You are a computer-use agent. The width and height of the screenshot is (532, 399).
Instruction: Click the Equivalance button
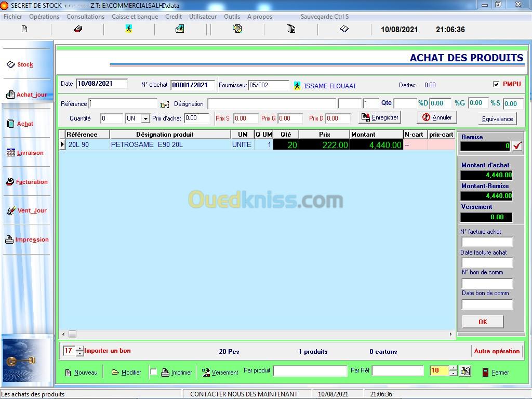(x=497, y=119)
